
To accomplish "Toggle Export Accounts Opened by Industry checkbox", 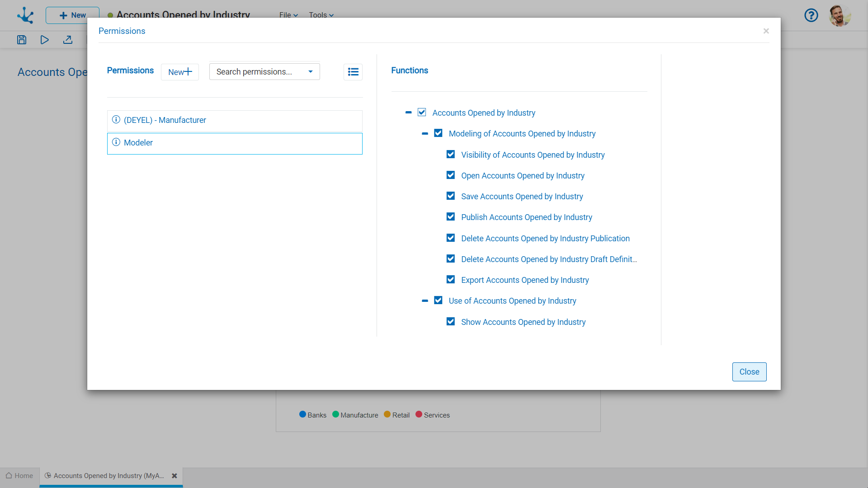I will [x=451, y=280].
